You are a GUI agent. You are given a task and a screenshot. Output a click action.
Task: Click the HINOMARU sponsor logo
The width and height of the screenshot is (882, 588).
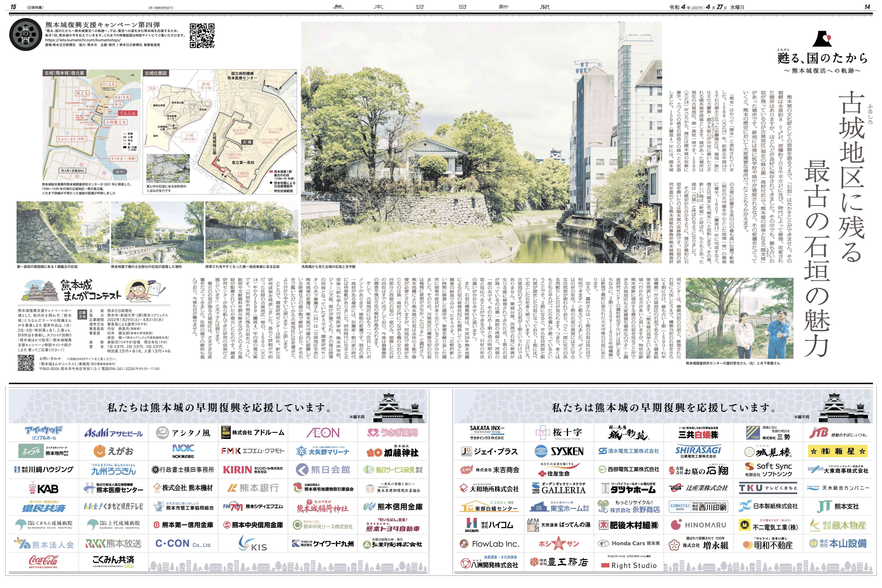pos(698,525)
